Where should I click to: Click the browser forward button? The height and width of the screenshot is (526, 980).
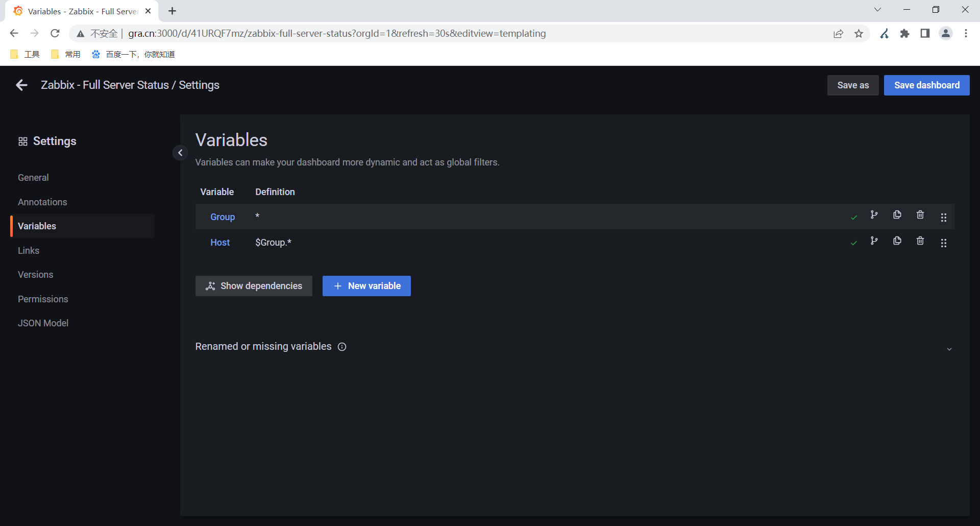pyautogui.click(x=34, y=33)
